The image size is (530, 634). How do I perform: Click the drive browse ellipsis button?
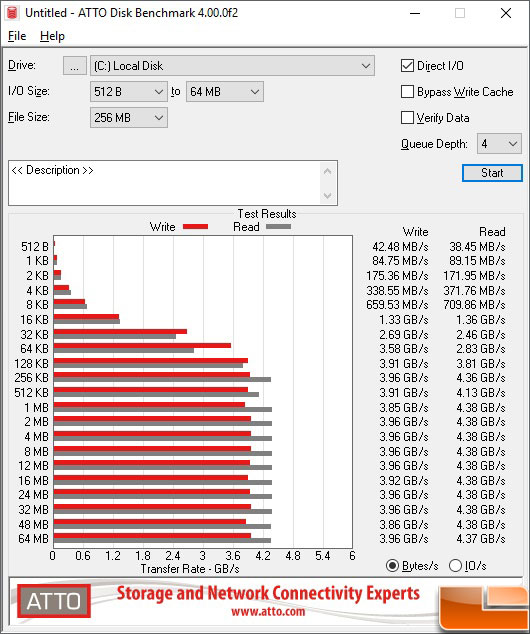coord(74,66)
